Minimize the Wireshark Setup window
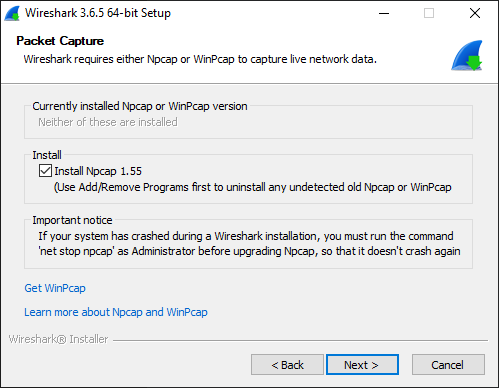499x388 pixels. click(x=384, y=13)
